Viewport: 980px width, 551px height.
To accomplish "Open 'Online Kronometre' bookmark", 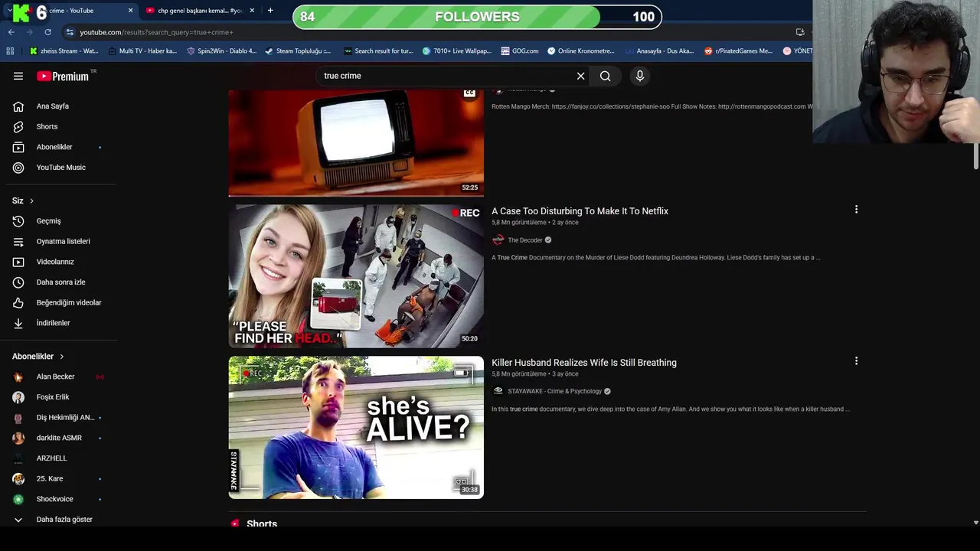I will tap(581, 51).
